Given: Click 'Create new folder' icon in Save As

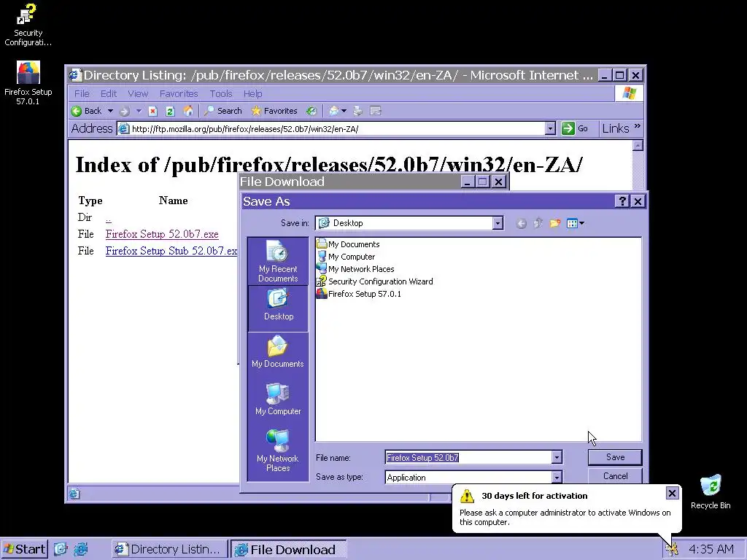Looking at the screenshot, I should [555, 223].
